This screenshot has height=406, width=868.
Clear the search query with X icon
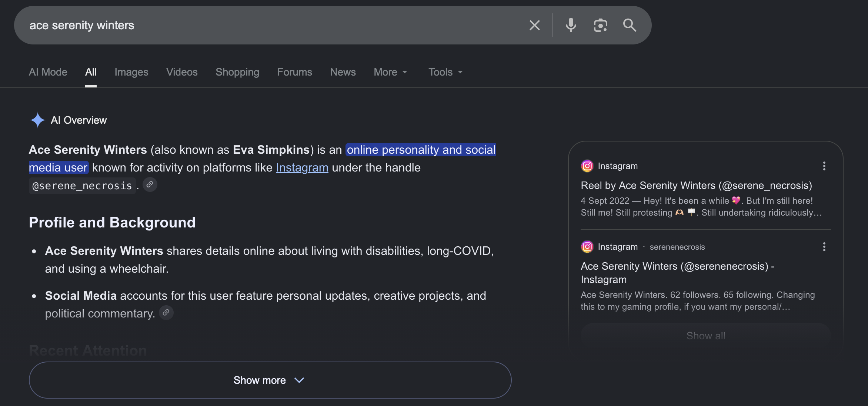click(534, 25)
